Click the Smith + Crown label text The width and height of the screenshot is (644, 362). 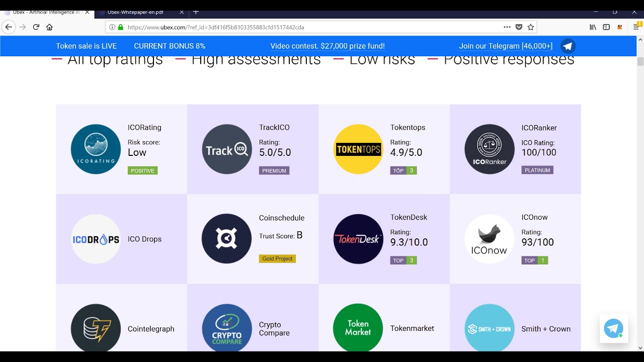point(546,329)
